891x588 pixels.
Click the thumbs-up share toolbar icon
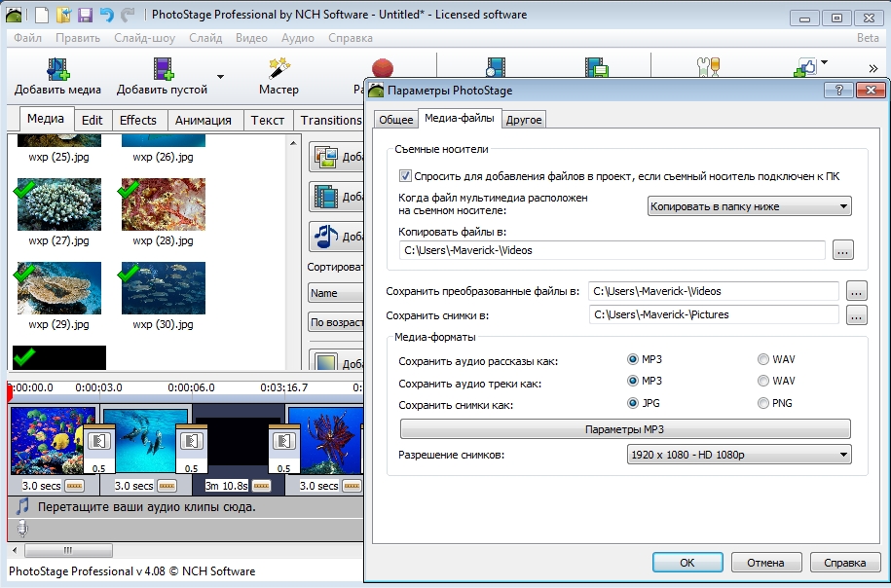(x=805, y=67)
